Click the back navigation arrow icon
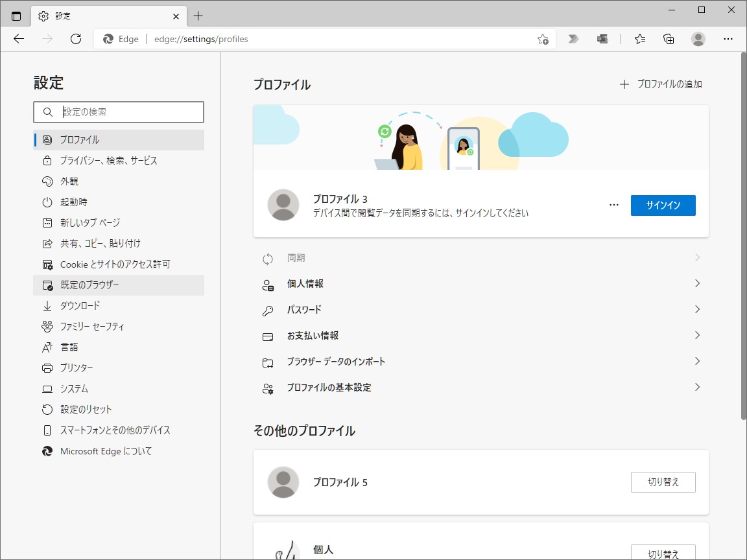This screenshot has height=560, width=747. point(18,39)
